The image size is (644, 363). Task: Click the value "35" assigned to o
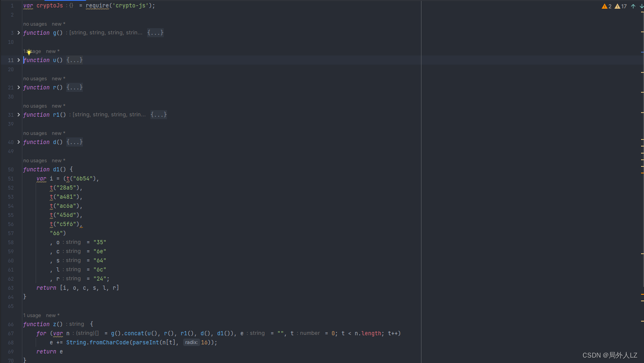tap(100, 242)
